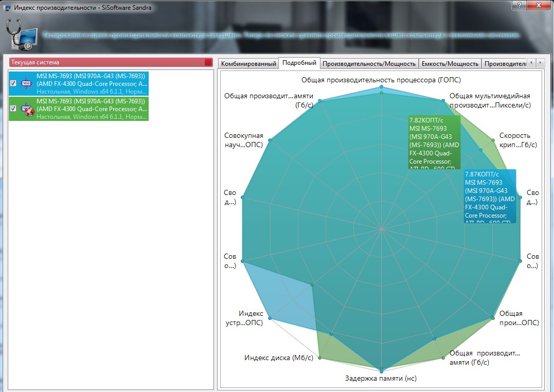Switch to the Комбинированный tab
Screen dimensions: 554x392
click(248, 64)
